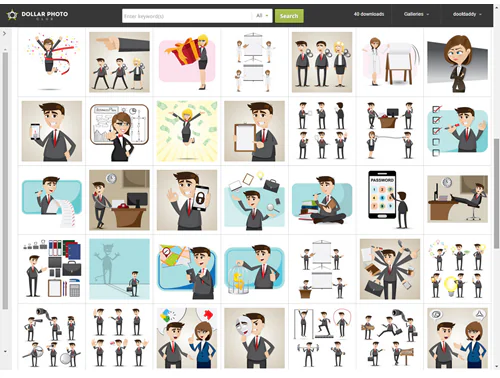Open the 40 downloads link

[369, 14]
